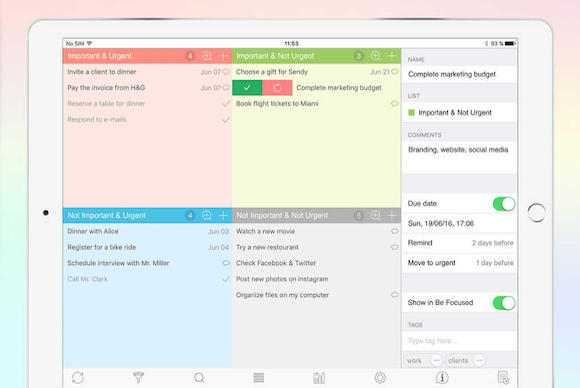580x388 pixels.
Task: Toggle the Due date switch
Action: 504,204
